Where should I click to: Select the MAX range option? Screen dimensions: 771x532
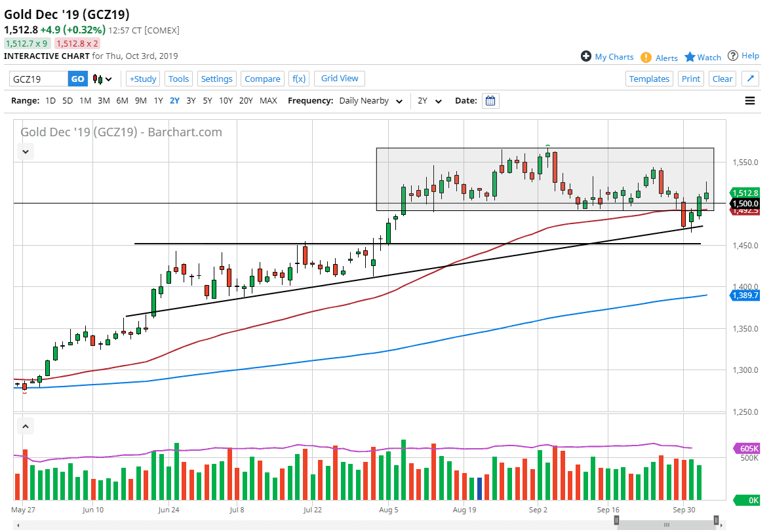coord(268,101)
